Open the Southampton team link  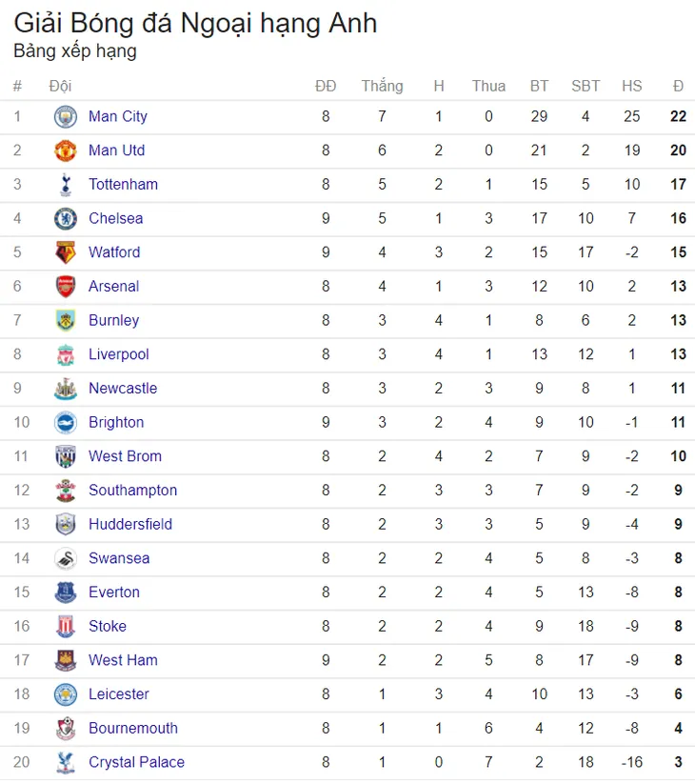click(x=133, y=491)
